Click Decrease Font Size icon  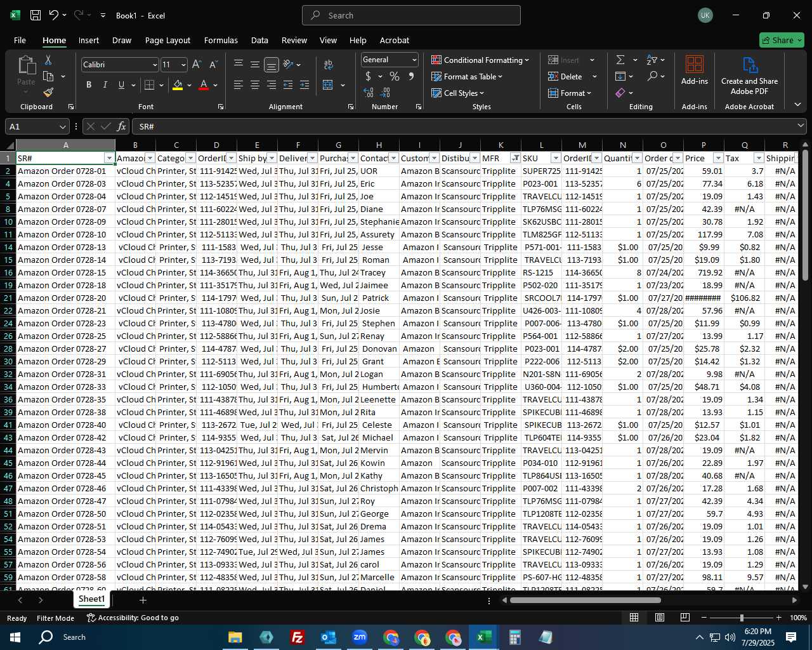[213, 65]
